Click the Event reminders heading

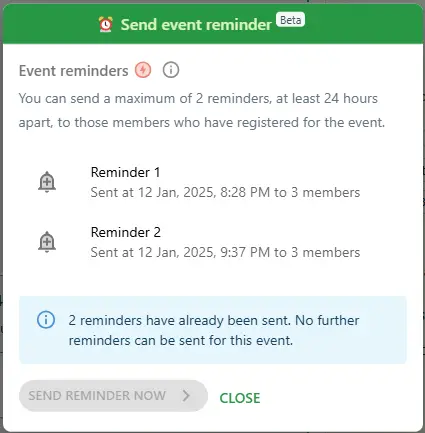tap(73, 71)
